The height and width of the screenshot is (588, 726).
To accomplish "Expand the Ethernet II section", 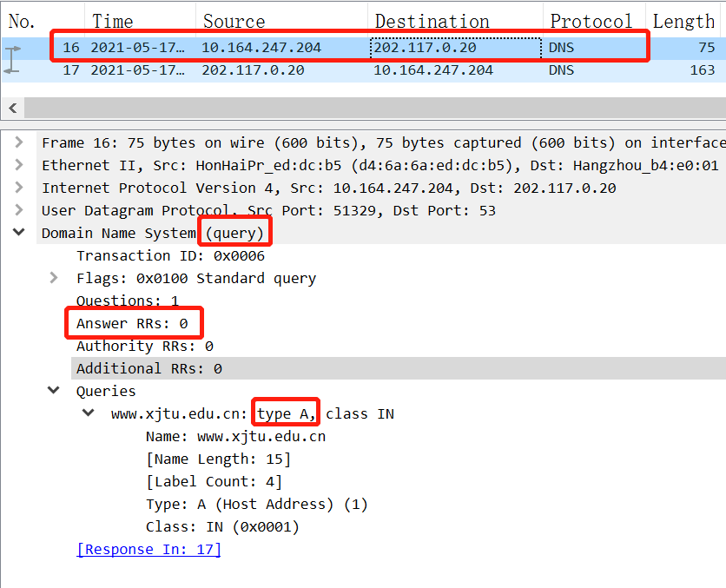I will (x=19, y=165).
